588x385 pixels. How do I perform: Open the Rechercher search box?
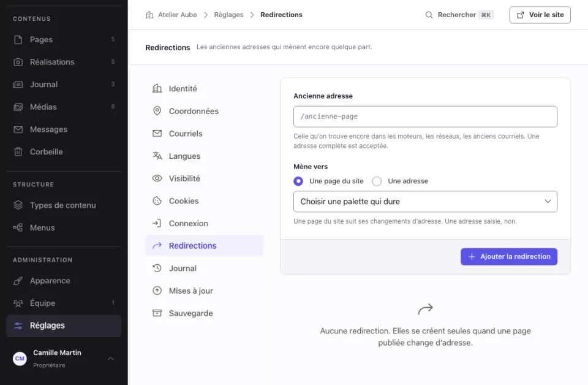[x=459, y=15]
